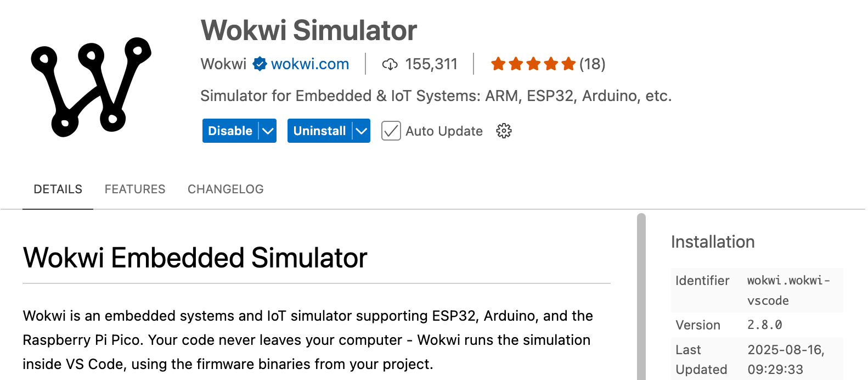The width and height of the screenshot is (868, 380).
Task: Switch to the Details tab
Action: point(58,189)
